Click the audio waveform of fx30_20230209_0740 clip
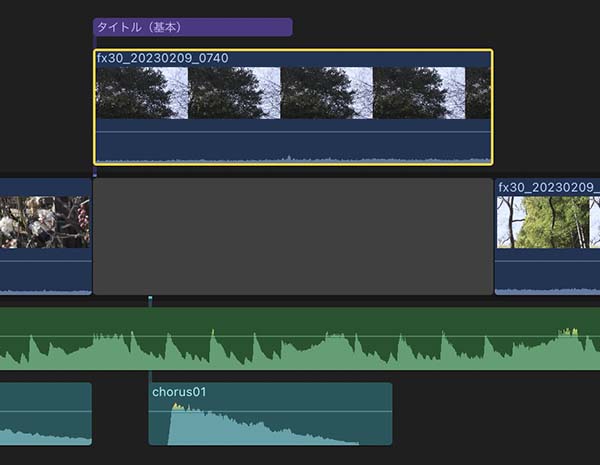This screenshot has width=600, height=465. tap(293, 160)
